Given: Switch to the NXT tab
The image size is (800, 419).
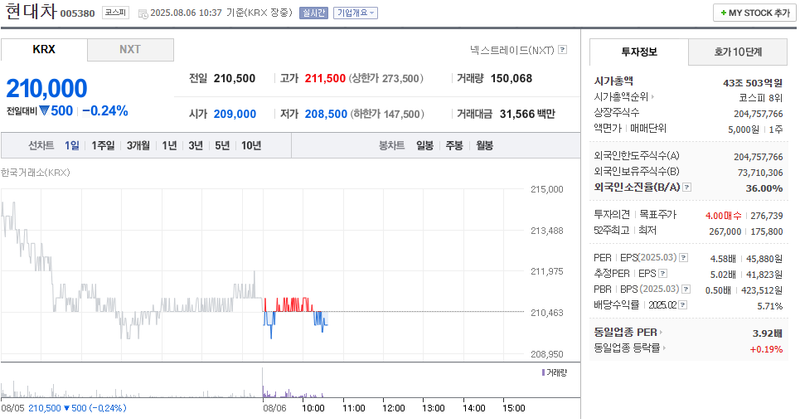Looking at the screenshot, I should tap(130, 50).
